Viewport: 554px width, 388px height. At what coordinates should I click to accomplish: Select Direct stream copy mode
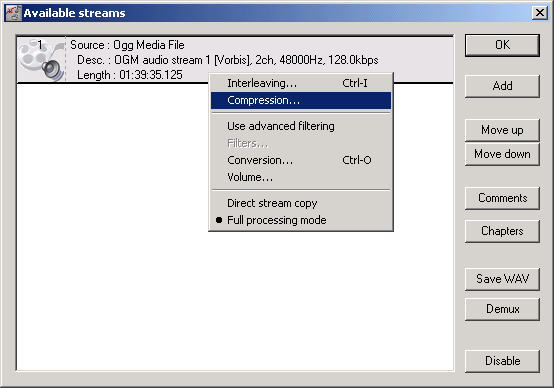pos(301,203)
